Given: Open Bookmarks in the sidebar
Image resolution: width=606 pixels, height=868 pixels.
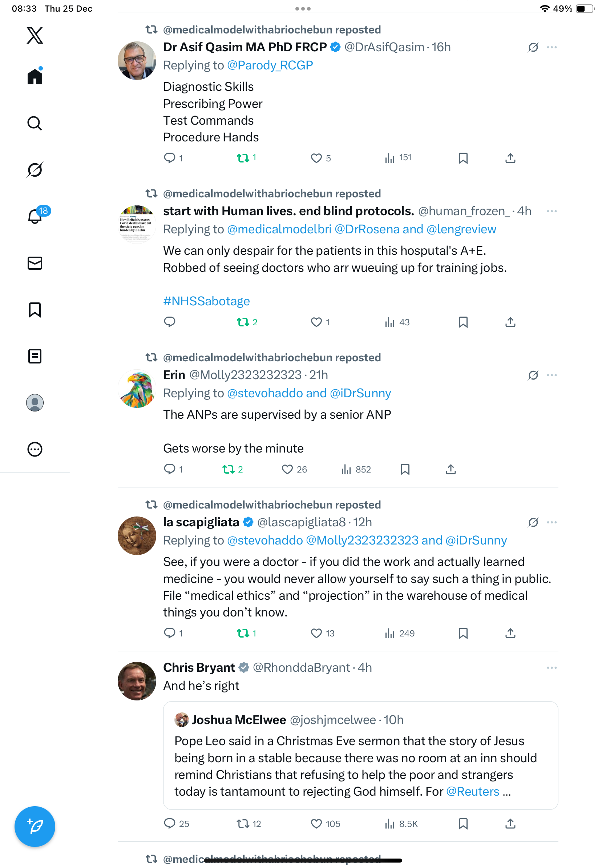Looking at the screenshot, I should (x=35, y=310).
